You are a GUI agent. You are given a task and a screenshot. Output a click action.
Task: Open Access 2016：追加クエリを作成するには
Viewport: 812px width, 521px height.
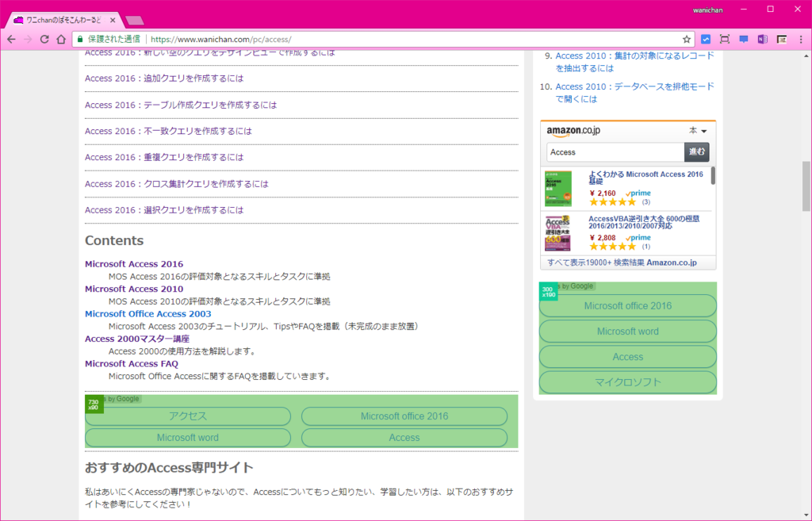click(164, 79)
